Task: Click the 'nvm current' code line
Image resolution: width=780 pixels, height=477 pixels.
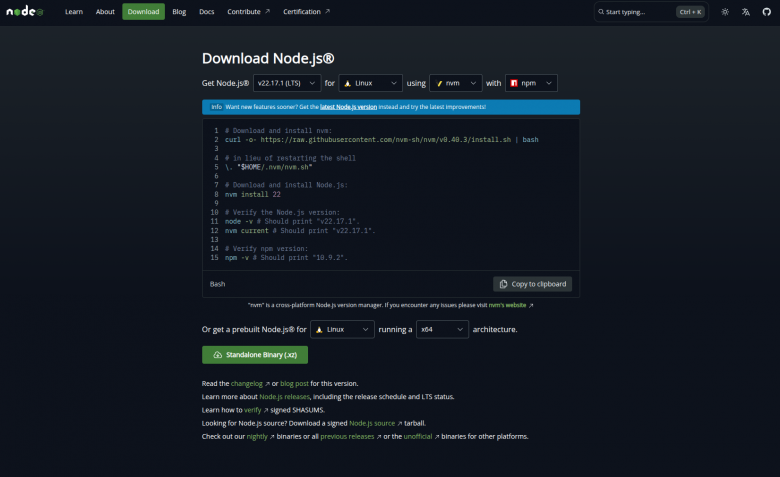Action: 300,231
